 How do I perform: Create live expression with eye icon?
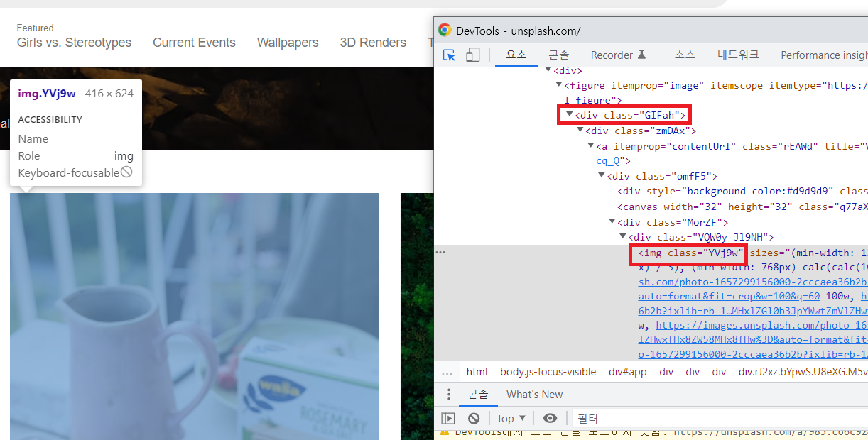[x=550, y=419]
